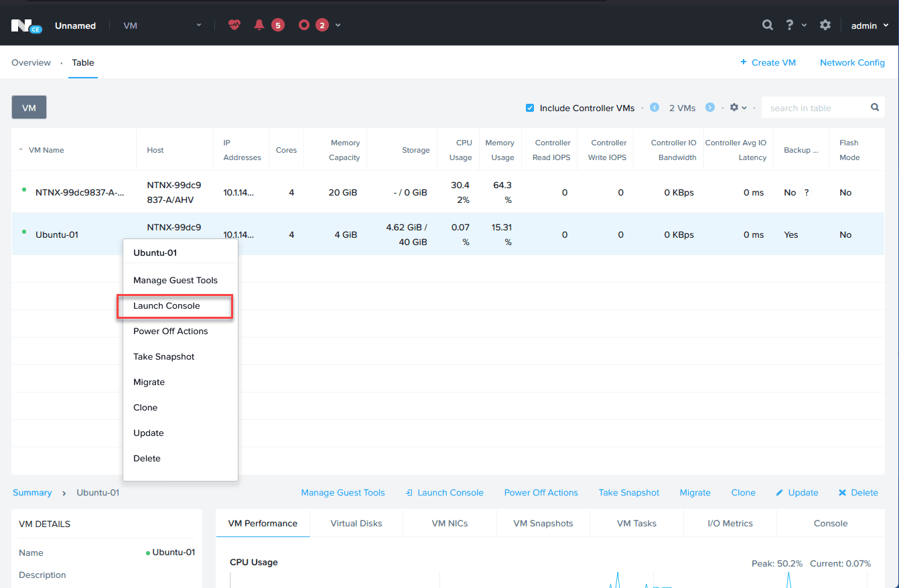Click the health status heart icon
Screen dimensions: 899x588
[234, 25]
